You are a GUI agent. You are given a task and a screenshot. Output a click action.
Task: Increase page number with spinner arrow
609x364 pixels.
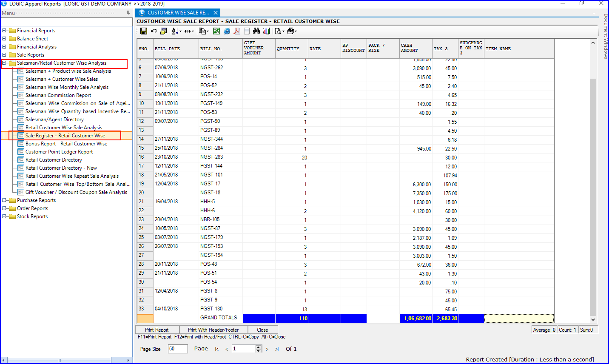(259, 347)
